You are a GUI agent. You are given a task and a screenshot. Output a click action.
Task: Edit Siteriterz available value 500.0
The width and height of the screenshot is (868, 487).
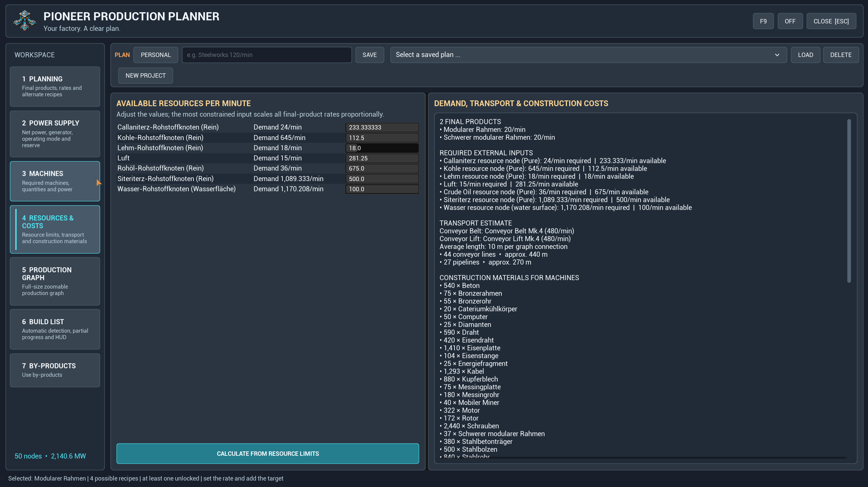click(x=382, y=179)
